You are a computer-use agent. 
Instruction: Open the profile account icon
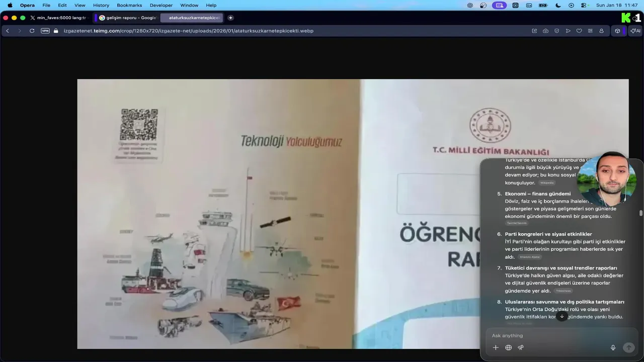[x=601, y=31]
